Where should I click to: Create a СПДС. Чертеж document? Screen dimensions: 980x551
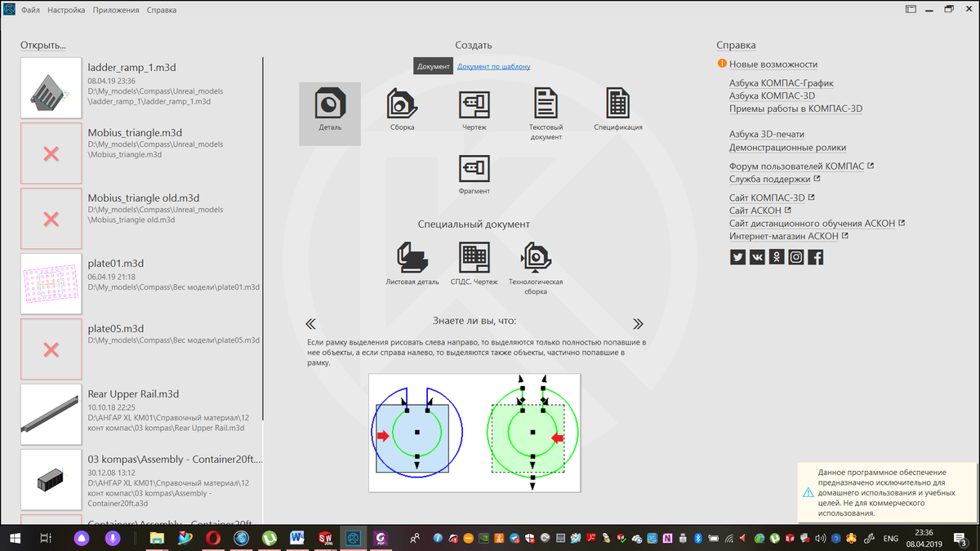click(474, 263)
